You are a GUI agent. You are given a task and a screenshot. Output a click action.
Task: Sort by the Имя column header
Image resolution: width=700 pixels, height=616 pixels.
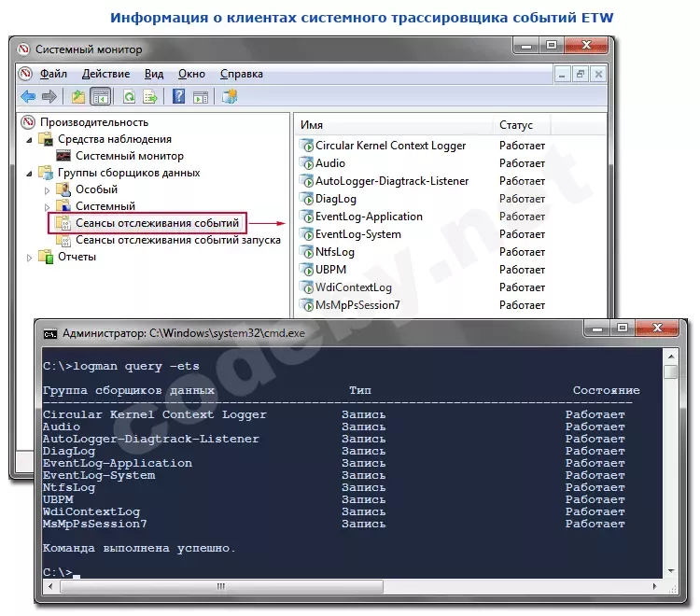pos(394,125)
